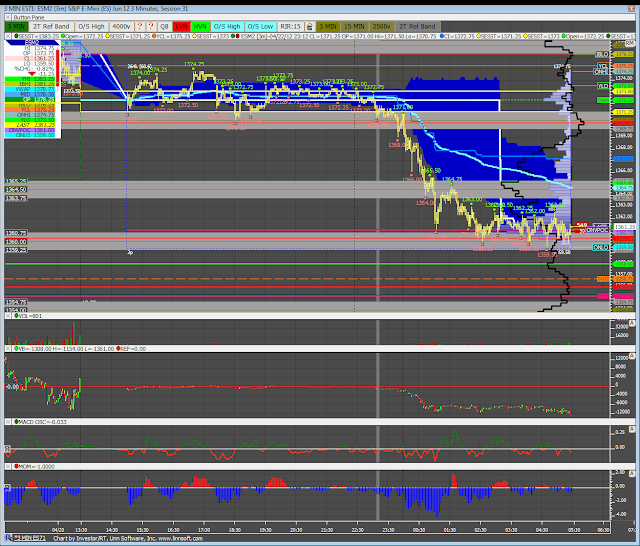Viewport: 640px width, 546px height.
Task: Toggle the gray O/S High button
Action: pos(91,27)
